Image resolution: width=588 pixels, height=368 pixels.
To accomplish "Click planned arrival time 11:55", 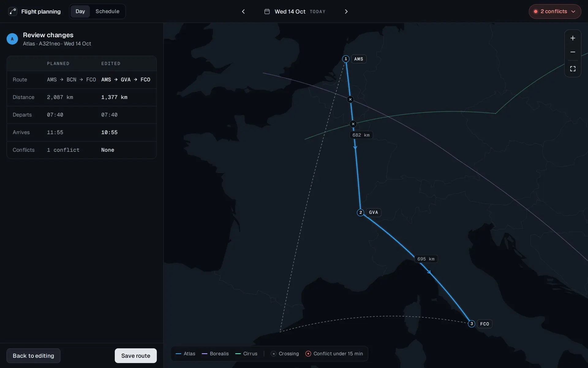I will [x=55, y=132].
